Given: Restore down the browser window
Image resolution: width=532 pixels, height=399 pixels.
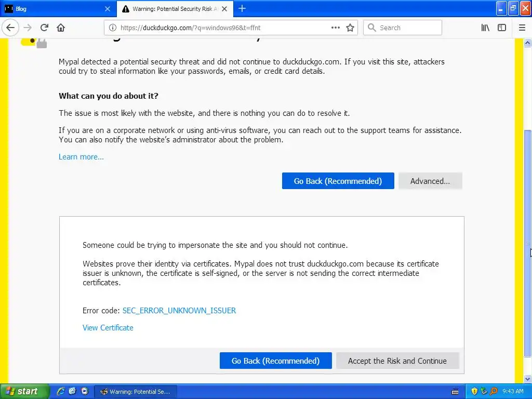Looking at the screenshot, I should 513,9.
